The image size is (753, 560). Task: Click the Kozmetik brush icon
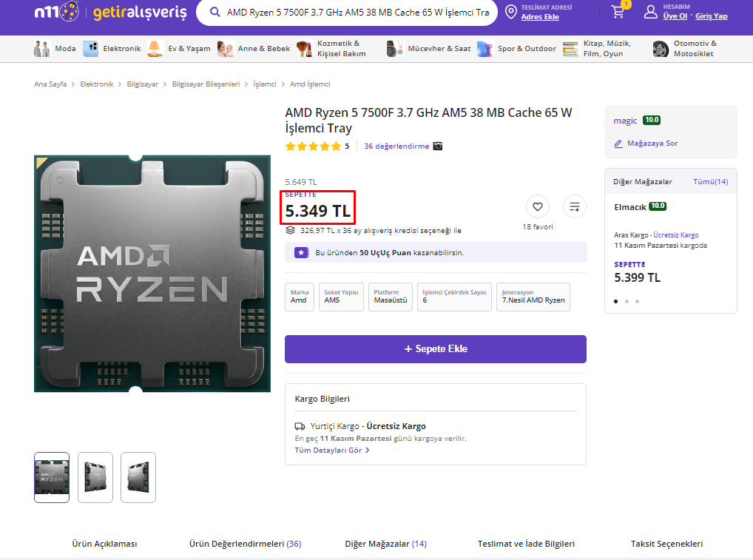click(x=305, y=49)
